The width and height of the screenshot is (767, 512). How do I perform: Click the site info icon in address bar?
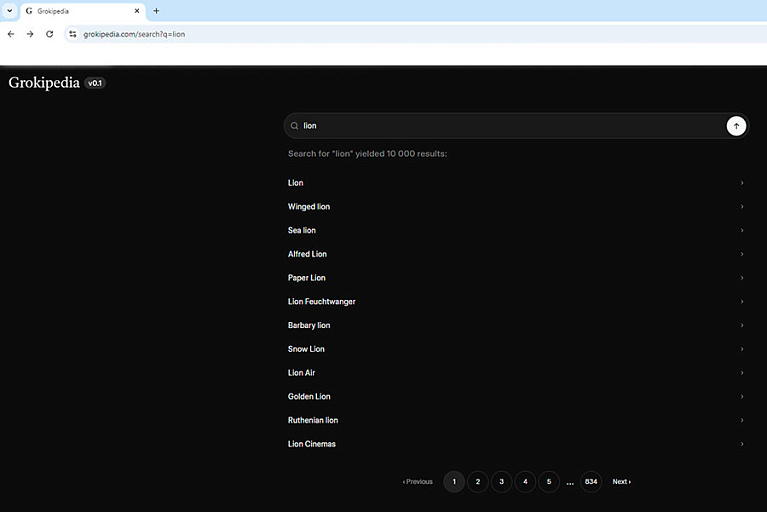[72, 34]
